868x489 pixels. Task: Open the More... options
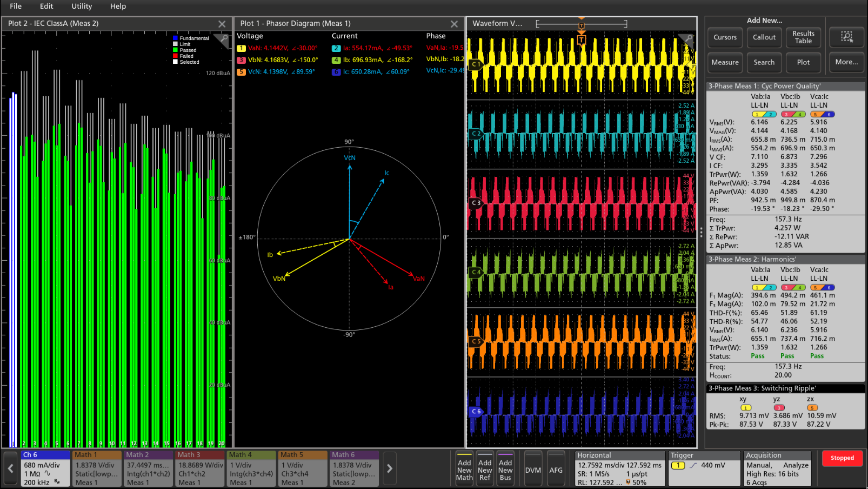point(846,62)
